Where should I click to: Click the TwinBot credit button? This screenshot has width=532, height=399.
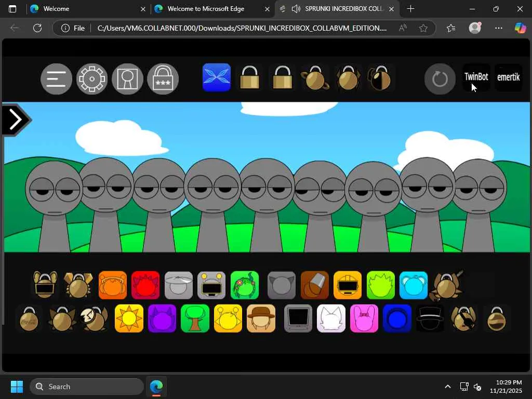click(x=476, y=77)
